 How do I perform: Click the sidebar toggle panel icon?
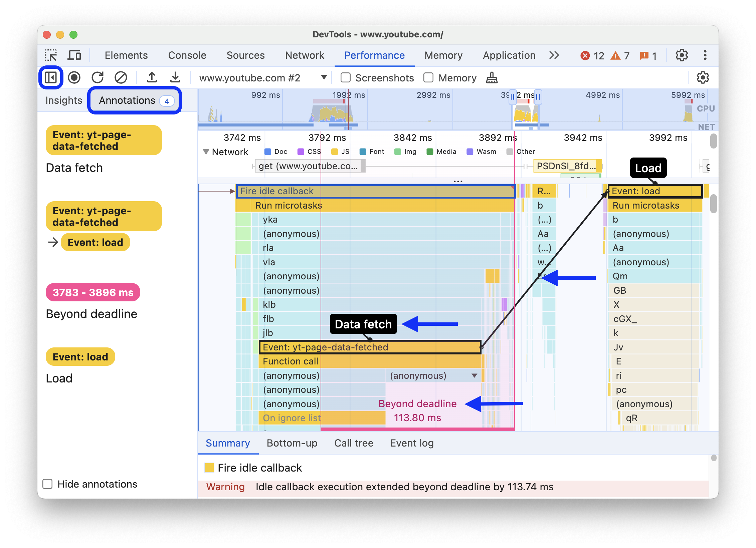click(51, 77)
